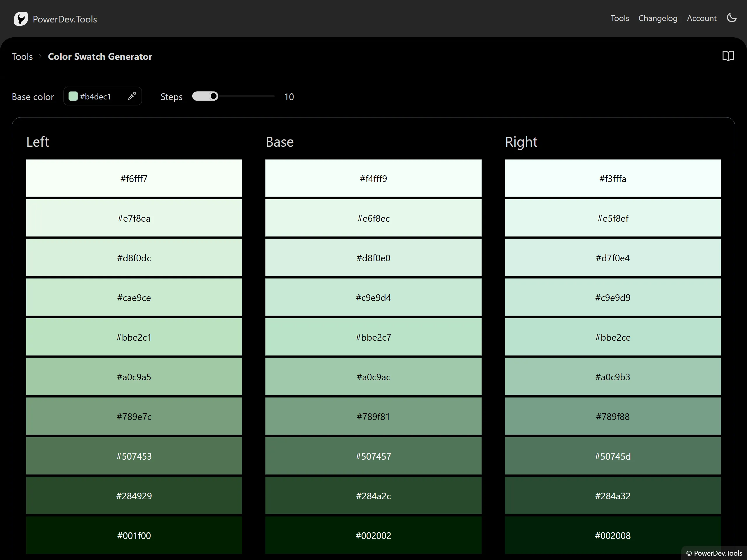Open the Tools menu in header

(619, 18)
